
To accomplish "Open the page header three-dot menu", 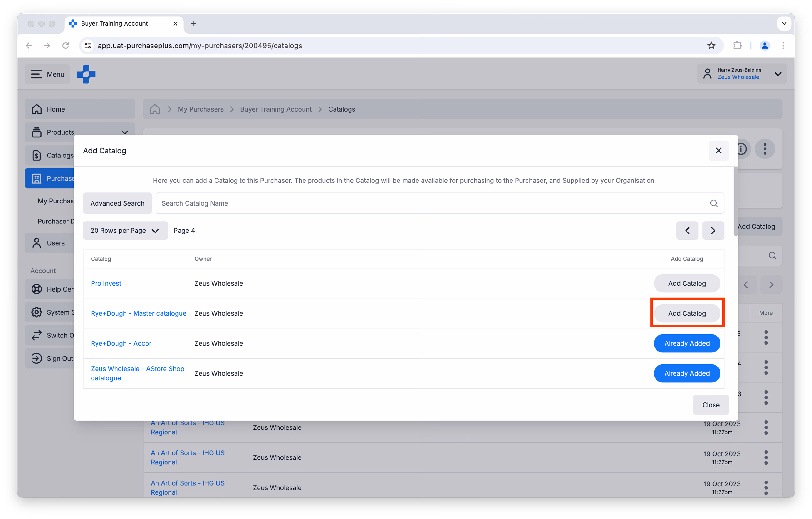I will tap(765, 149).
